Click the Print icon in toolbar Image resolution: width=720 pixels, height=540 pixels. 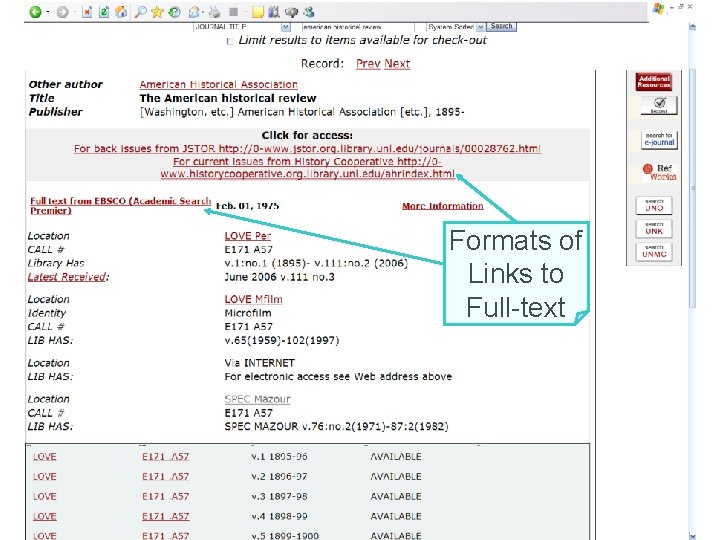click(x=214, y=12)
